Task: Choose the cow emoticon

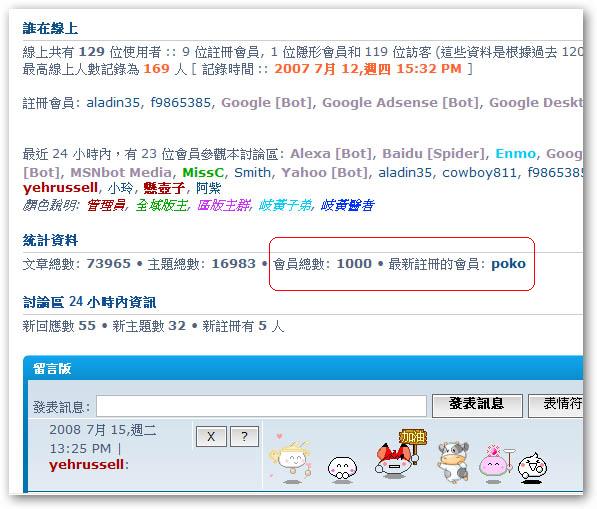Action: (453, 462)
